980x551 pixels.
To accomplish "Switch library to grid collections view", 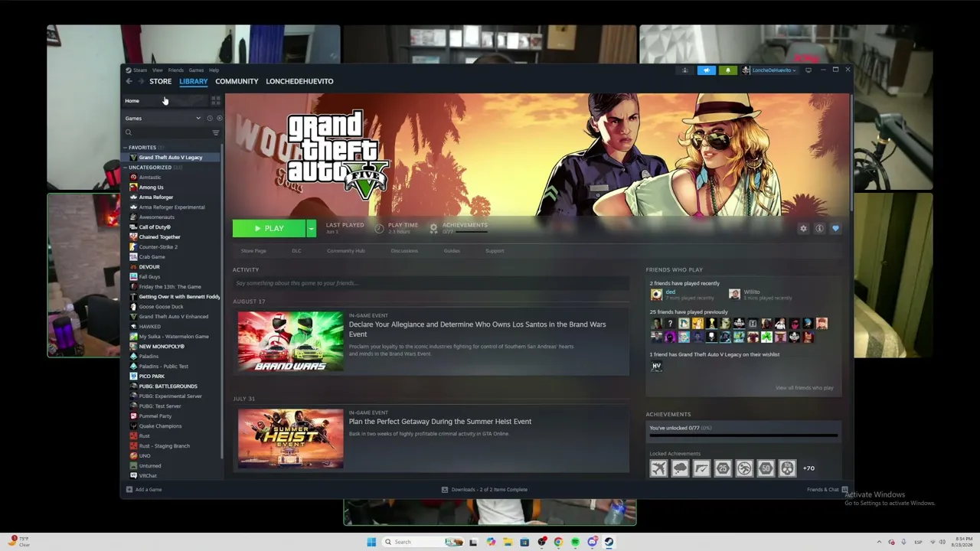I will [x=216, y=100].
